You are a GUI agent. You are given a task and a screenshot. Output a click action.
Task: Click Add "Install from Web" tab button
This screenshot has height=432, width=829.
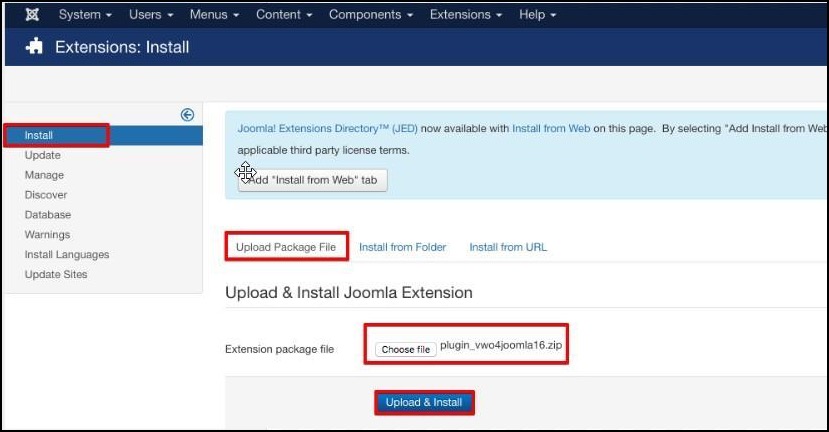[312, 180]
